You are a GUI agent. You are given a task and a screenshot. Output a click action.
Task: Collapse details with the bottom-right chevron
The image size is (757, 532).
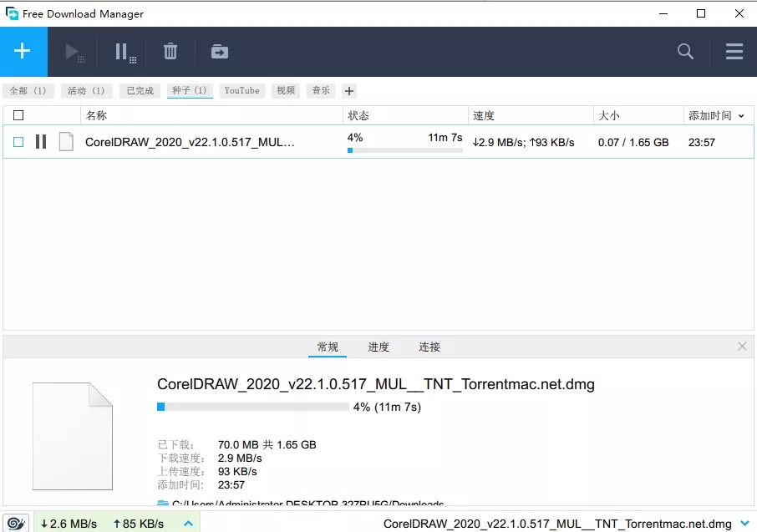coord(745,524)
